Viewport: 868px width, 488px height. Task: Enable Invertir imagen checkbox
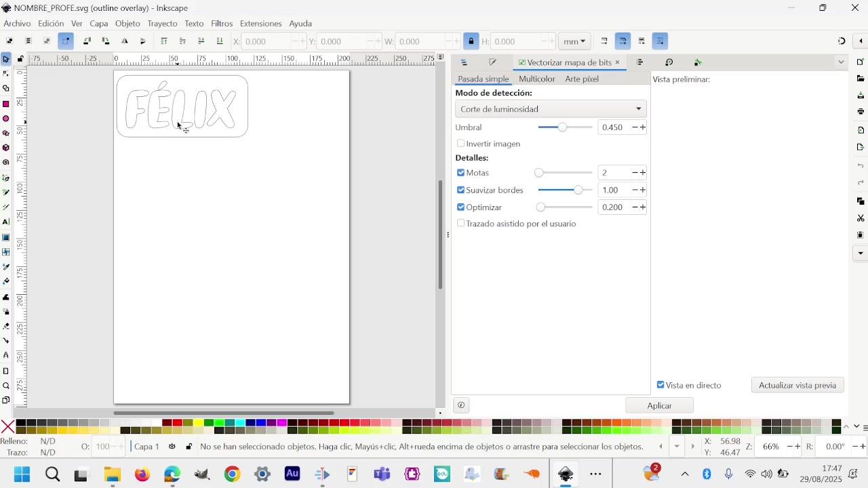pos(461,144)
